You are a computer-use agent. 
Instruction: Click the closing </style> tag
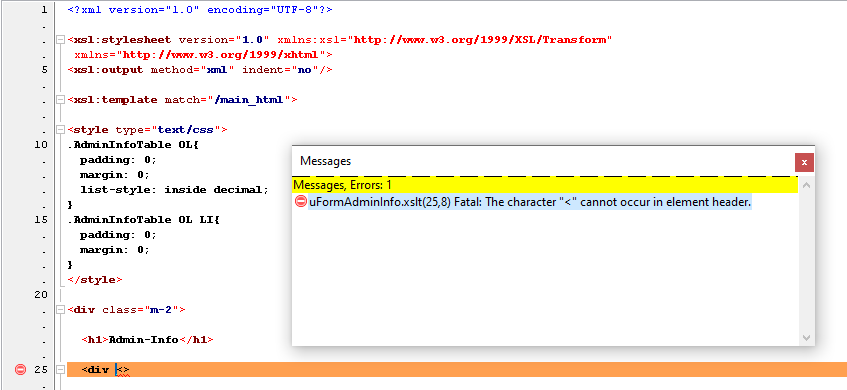[x=95, y=280]
